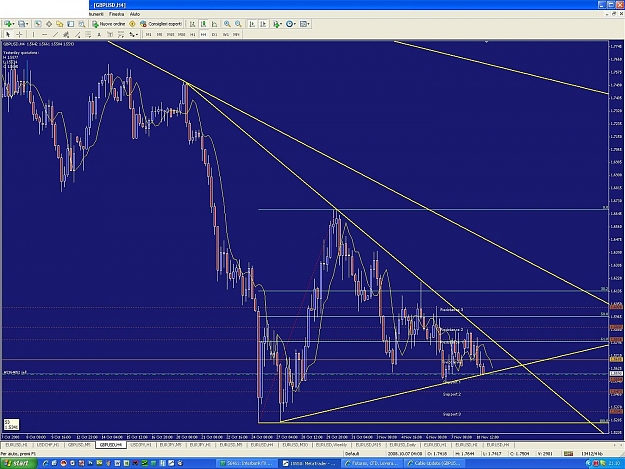Click the Support 3 label on chart
The height and width of the screenshot is (469, 625).
452,414
